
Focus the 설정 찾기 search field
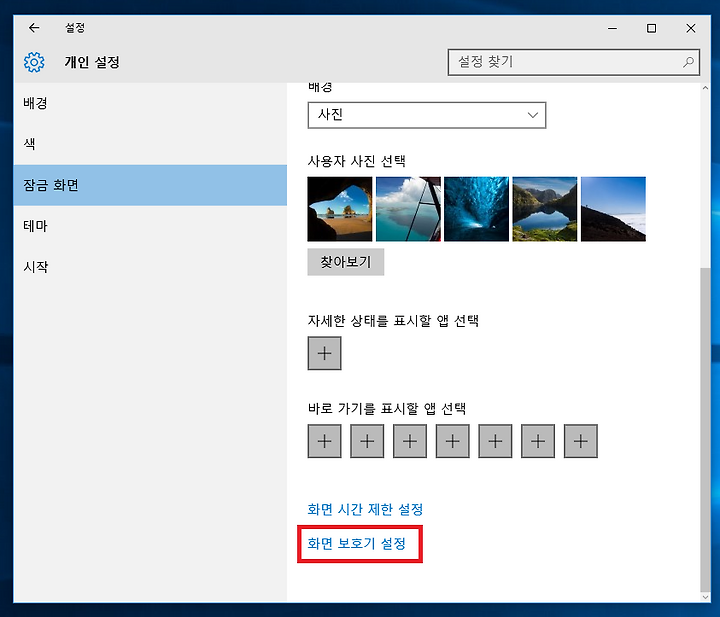[574, 62]
